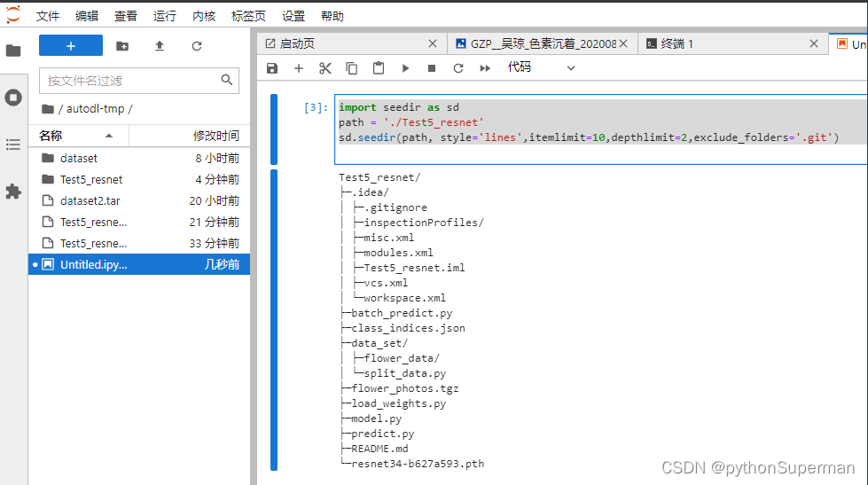Click 'README.md' in the output
Screen dimensions: 868x485
(x=379, y=449)
